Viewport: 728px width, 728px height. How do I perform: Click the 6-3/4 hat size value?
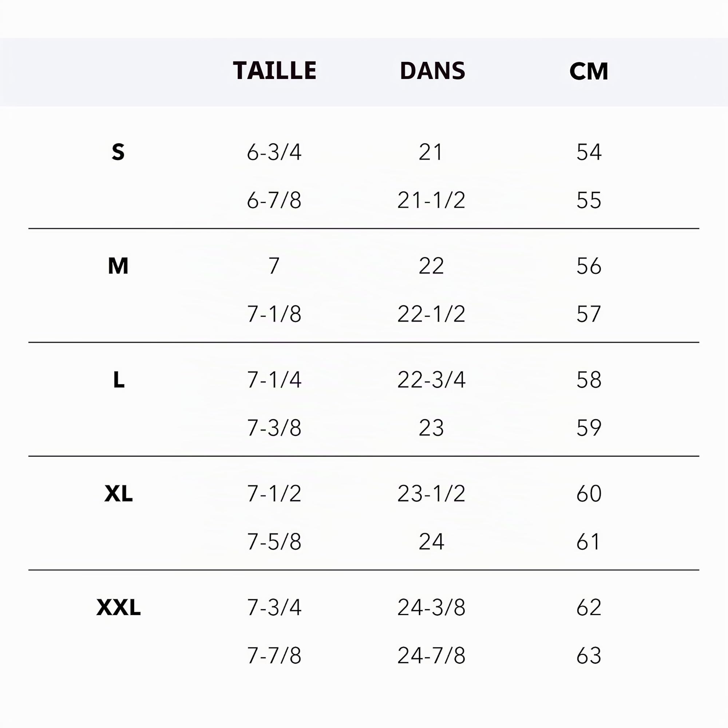(x=274, y=152)
